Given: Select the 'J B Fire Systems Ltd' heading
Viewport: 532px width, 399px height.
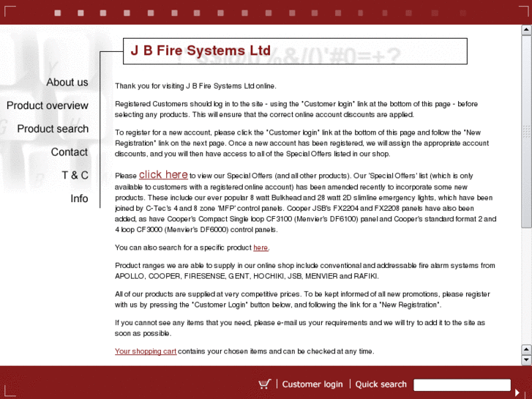Looking at the screenshot, I should (x=201, y=51).
